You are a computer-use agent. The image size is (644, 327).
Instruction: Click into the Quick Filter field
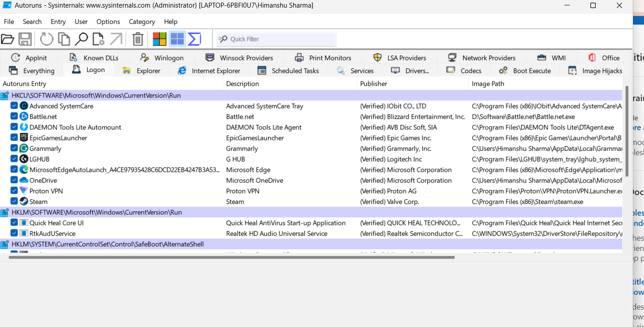tap(276, 39)
